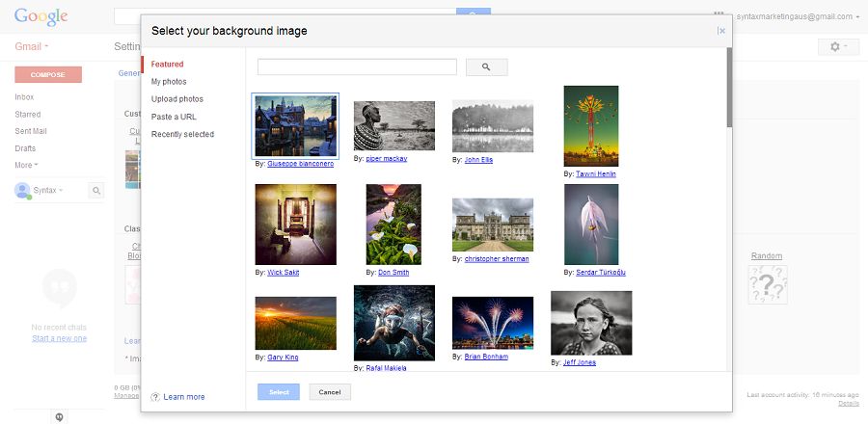Choose the manor house photo by christopher sherman
This screenshot has height=424, width=868.
[493, 225]
